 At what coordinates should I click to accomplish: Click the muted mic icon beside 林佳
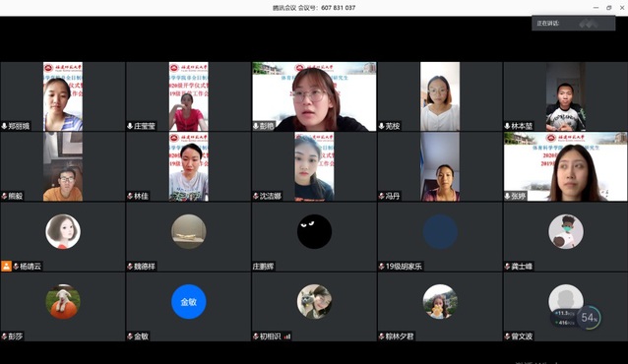click(x=130, y=196)
